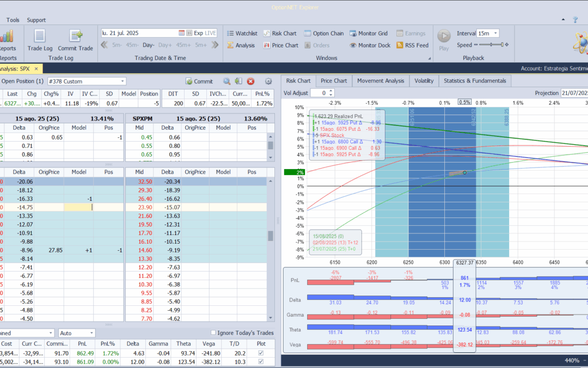
Task: Open the Analysis window from the ribbon
Action: pyautogui.click(x=241, y=45)
